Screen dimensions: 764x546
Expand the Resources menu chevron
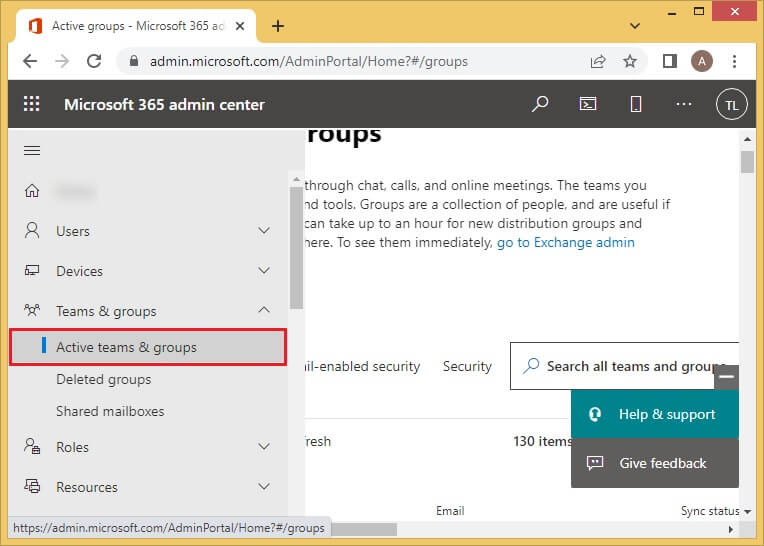(x=264, y=486)
